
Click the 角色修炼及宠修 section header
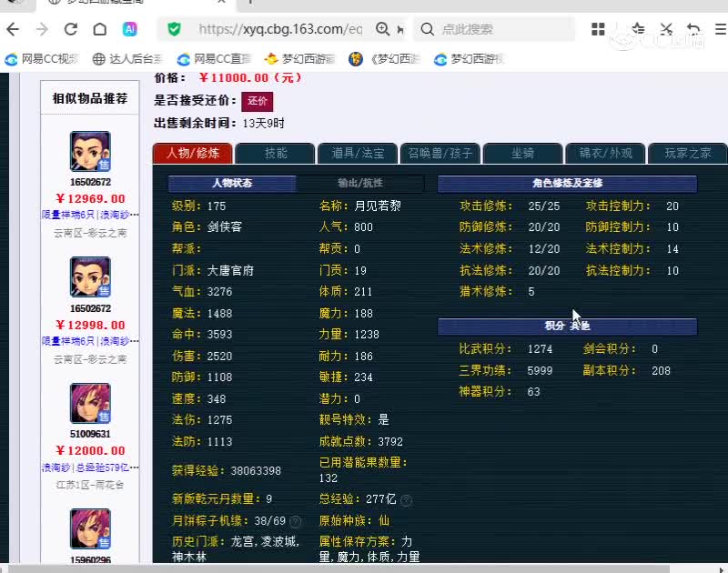click(x=567, y=183)
